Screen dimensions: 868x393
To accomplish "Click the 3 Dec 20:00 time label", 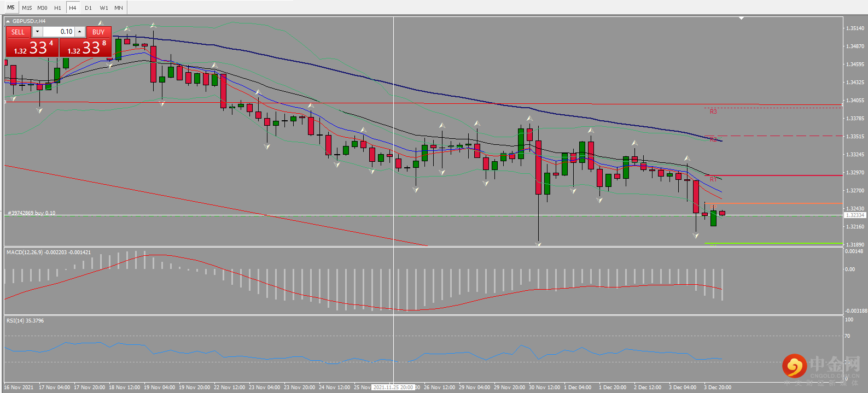I will click(717, 388).
